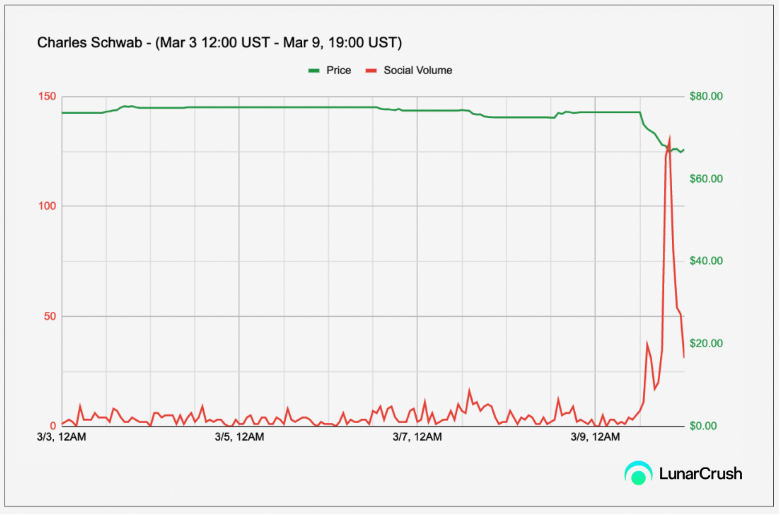Click the LunarCrush brand text
This screenshot has width=780, height=515.
700,474
